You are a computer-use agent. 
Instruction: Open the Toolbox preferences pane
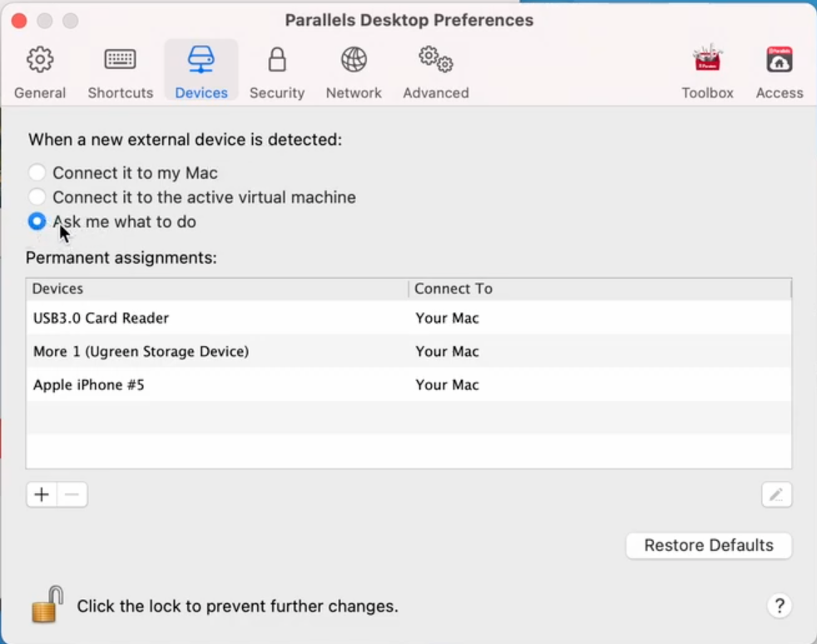(706, 71)
